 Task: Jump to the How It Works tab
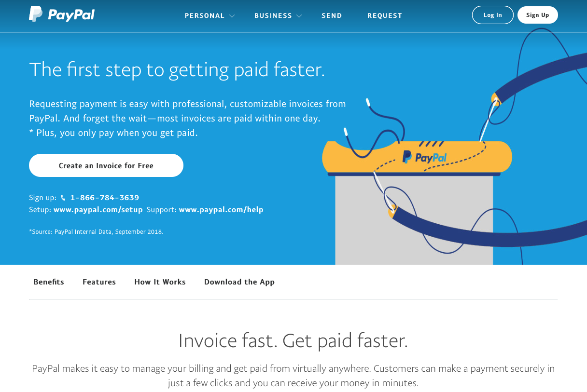click(x=160, y=282)
